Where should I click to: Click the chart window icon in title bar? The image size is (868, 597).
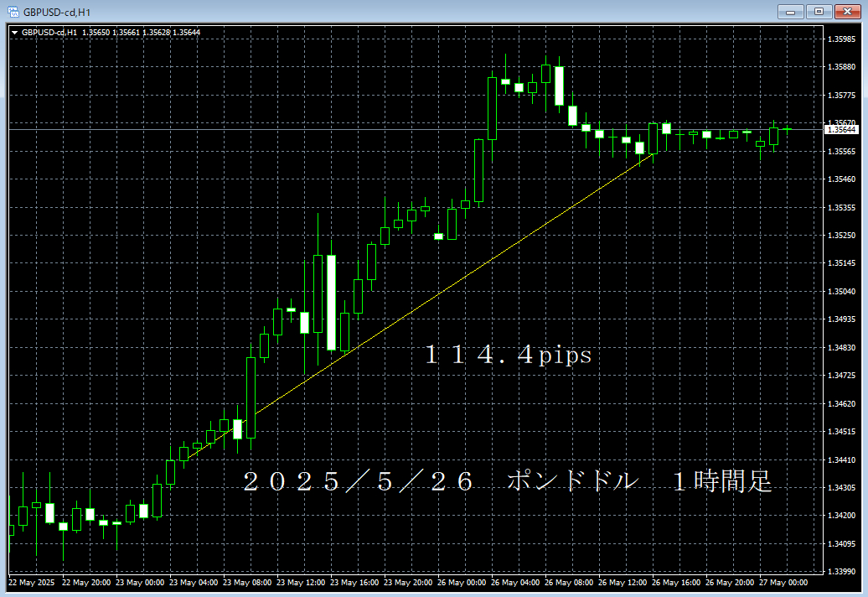click(x=13, y=12)
